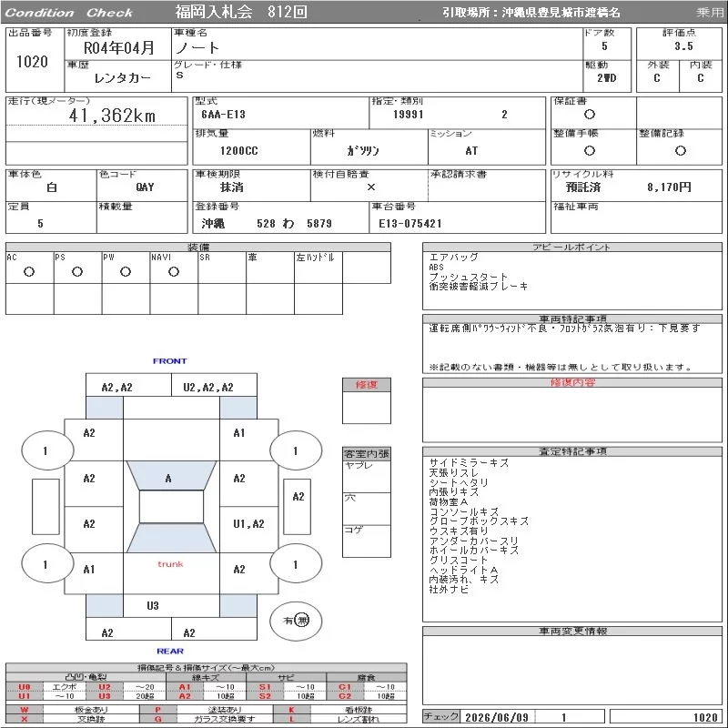This screenshot has width=728, height=728.
Task: Click the inspection note '社外ナビ'
Action: click(449, 589)
